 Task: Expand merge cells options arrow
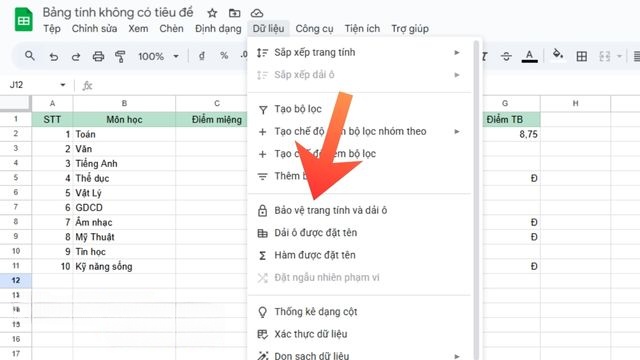click(619, 56)
